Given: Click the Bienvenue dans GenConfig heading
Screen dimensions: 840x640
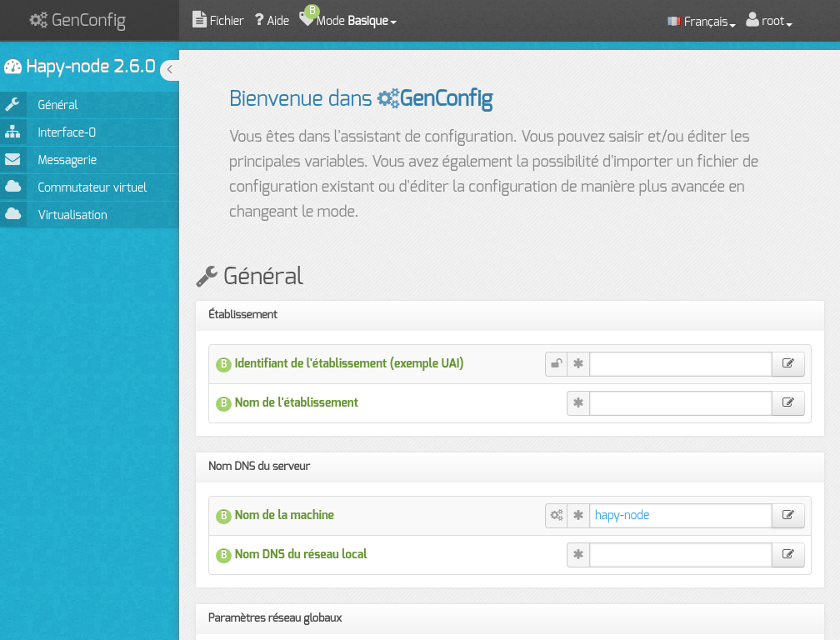Looking at the screenshot, I should pos(361,98).
